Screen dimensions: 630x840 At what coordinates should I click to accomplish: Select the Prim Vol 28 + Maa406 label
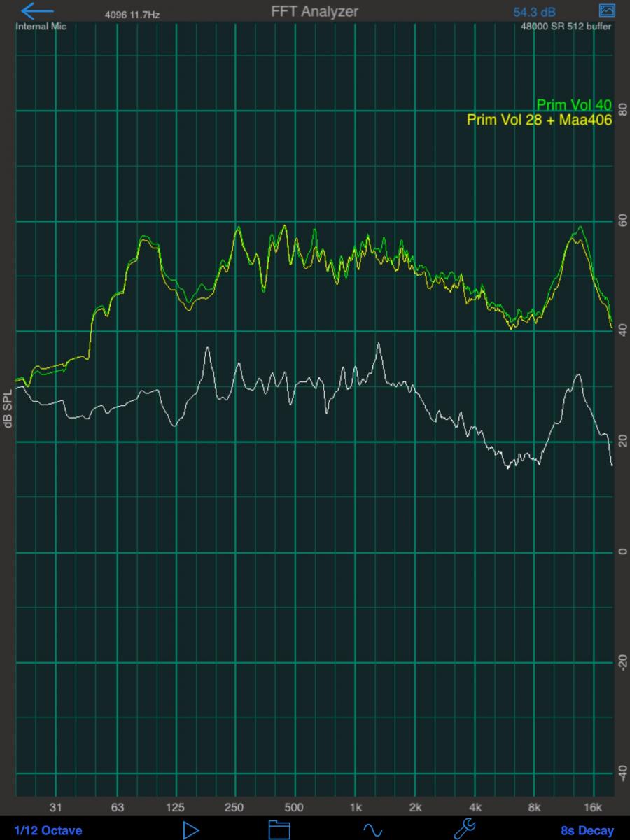click(540, 120)
